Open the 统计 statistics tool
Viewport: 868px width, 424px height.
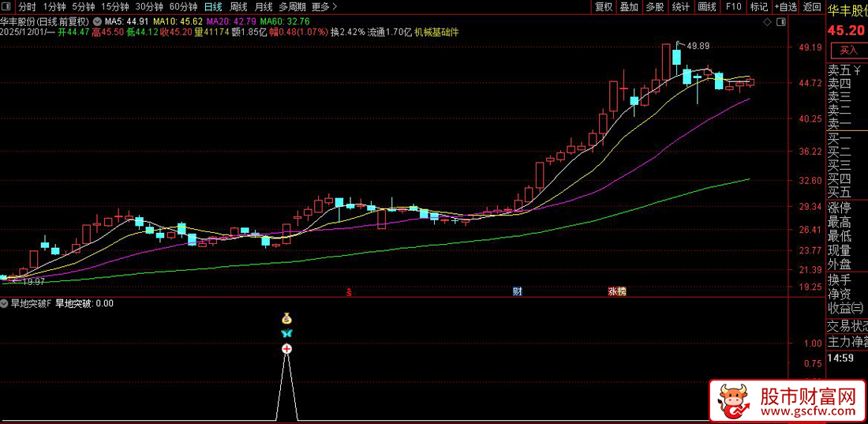(x=681, y=7)
